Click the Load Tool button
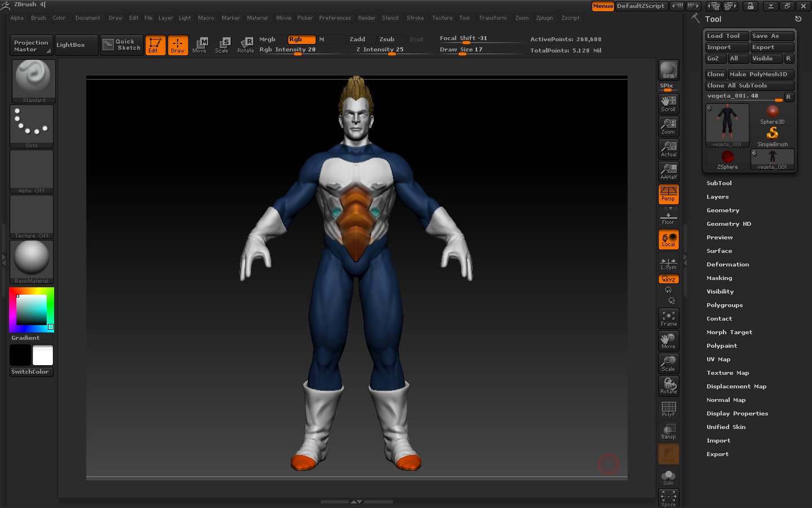 [727, 36]
